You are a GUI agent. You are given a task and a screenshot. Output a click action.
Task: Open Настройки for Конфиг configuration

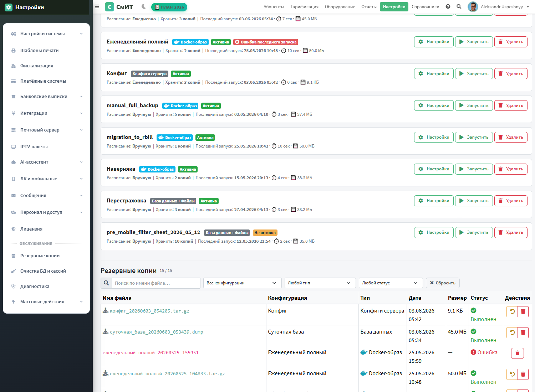(x=434, y=74)
